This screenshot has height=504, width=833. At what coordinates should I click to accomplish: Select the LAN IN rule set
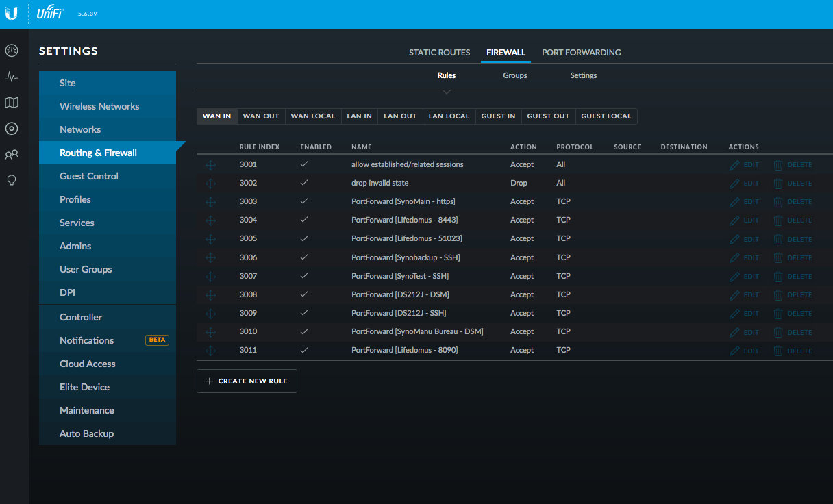359,116
